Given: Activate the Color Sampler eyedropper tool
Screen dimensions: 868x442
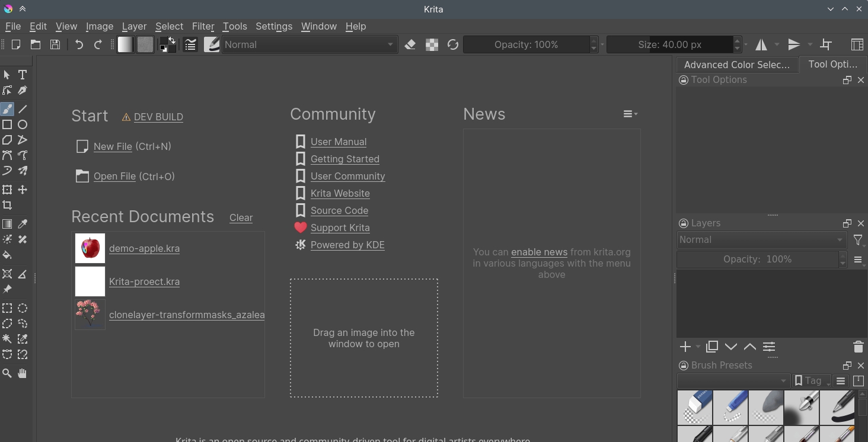Looking at the screenshot, I should (23, 224).
